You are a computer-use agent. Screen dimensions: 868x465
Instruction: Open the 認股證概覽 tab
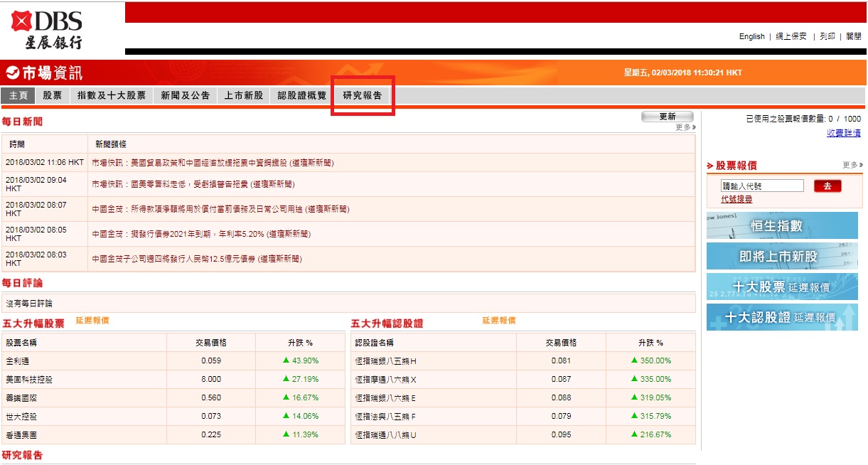coord(301,95)
